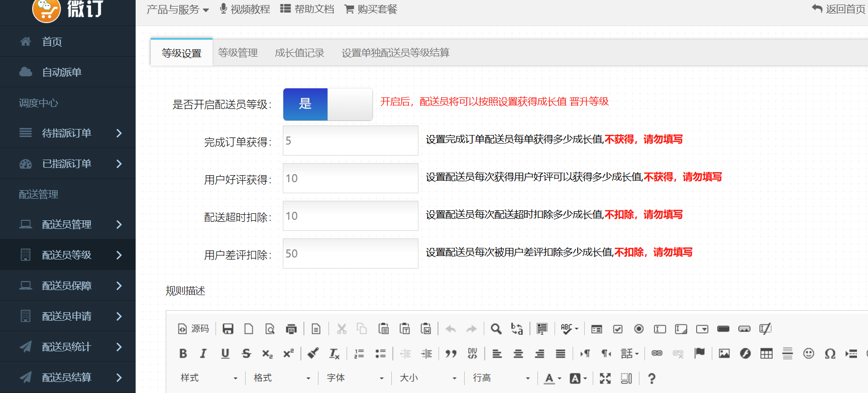
Task: Apply strikethrough formatting
Action: point(246,353)
